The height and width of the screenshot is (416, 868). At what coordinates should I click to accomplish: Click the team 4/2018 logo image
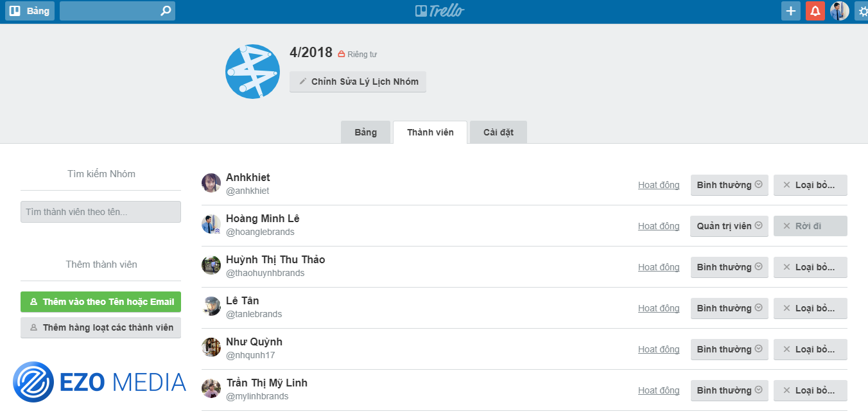[x=253, y=71]
